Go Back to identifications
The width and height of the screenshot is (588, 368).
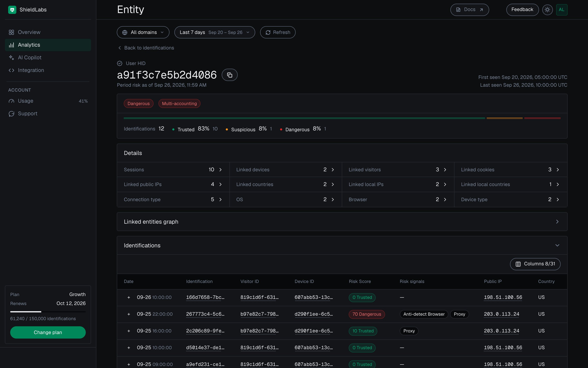point(146,48)
